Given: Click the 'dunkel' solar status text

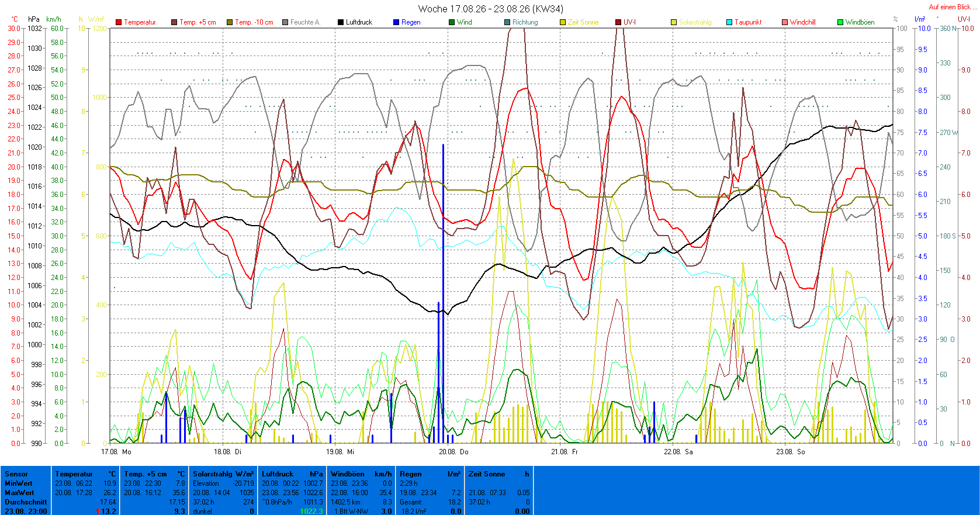Looking at the screenshot, I should coord(203,511).
